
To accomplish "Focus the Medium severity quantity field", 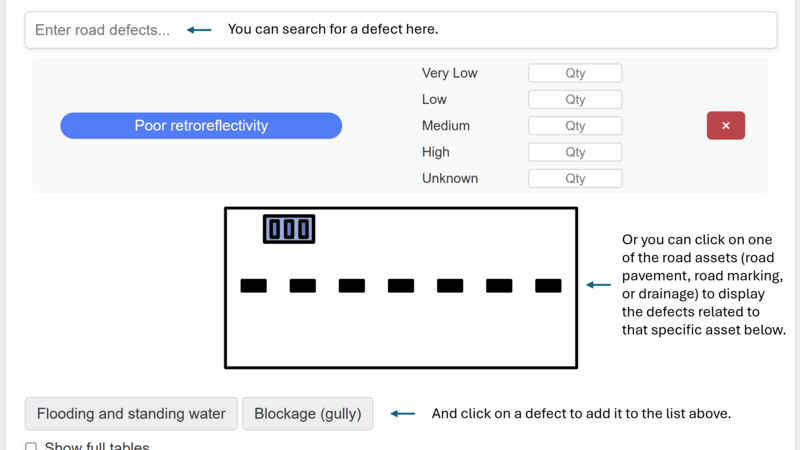I will point(575,126).
